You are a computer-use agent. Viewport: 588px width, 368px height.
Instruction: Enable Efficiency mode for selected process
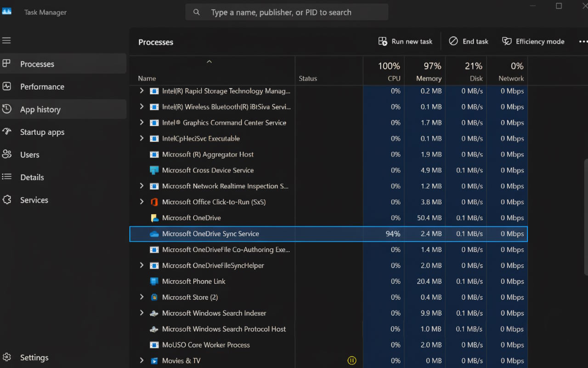pos(533,41)
